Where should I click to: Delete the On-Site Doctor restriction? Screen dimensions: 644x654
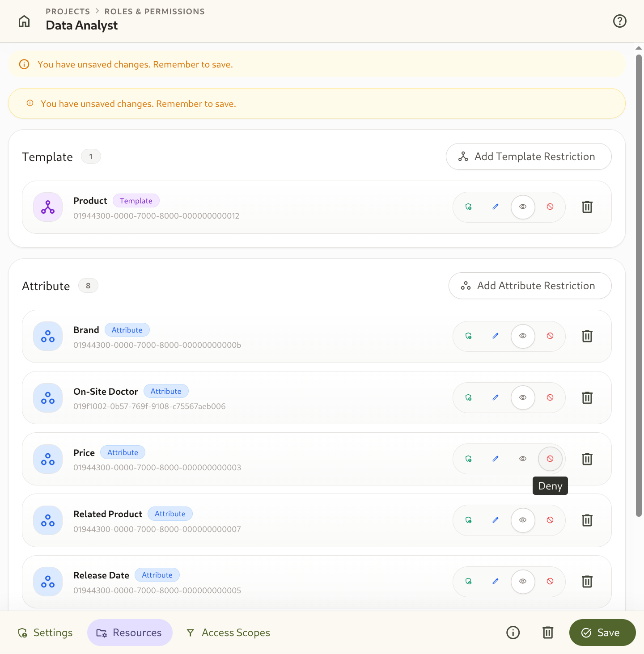[x=587, y=397]
